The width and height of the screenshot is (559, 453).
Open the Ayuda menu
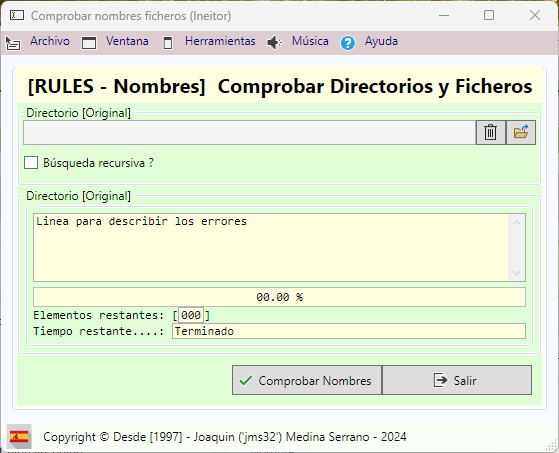pyautogui.click(x=381, y=41)
